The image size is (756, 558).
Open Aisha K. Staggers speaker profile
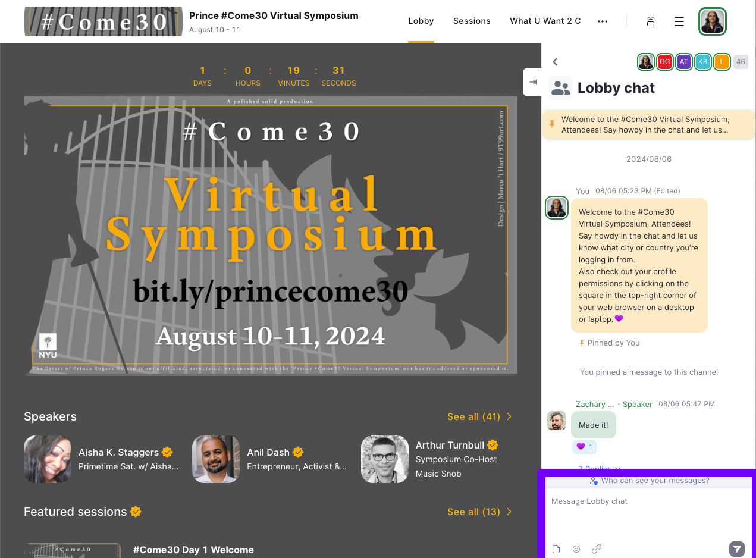coord(102,459)
